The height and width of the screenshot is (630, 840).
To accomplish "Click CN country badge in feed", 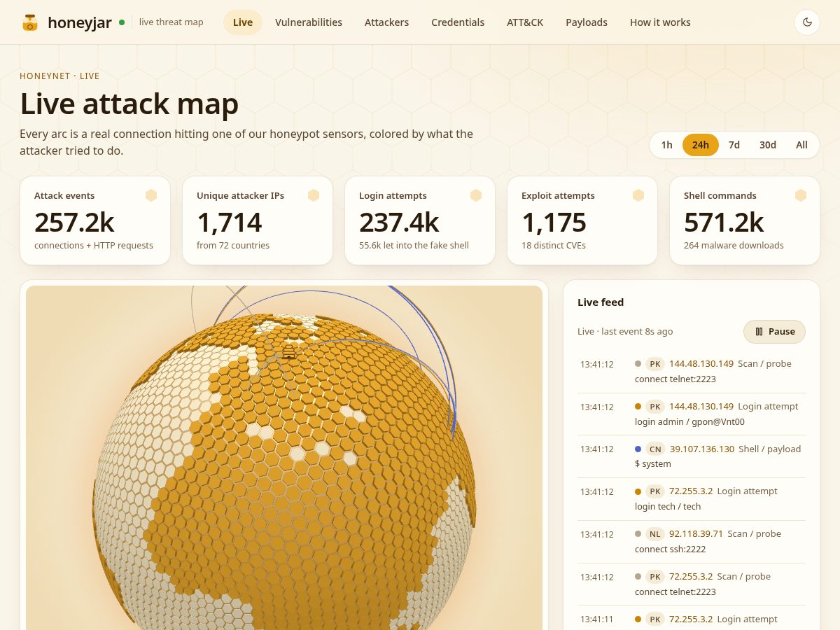I will (655, 449).
